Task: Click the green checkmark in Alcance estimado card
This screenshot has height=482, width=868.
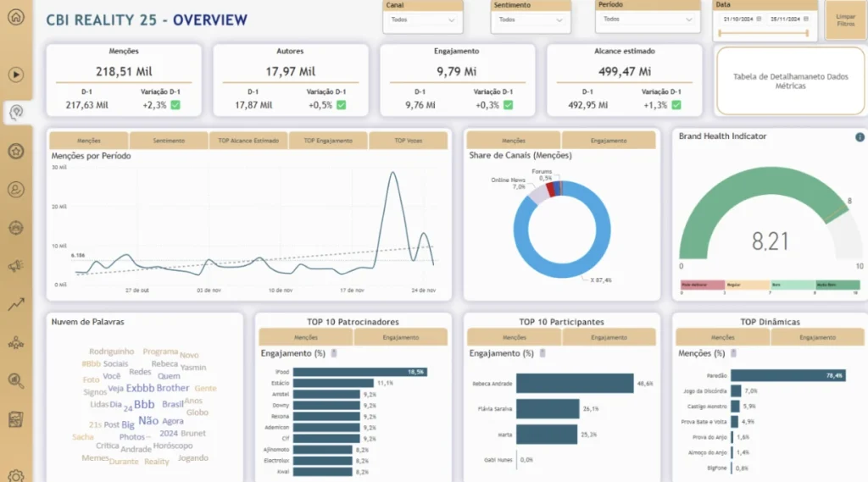Action: click(x=675, y=105)
